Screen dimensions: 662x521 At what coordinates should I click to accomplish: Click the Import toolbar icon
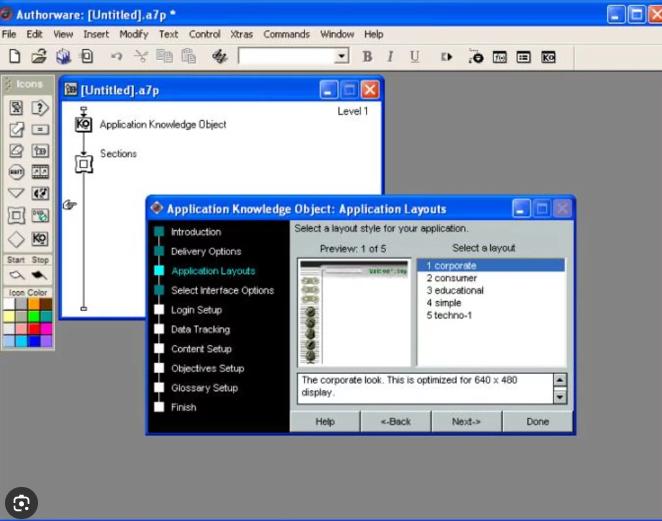(87, 56)
